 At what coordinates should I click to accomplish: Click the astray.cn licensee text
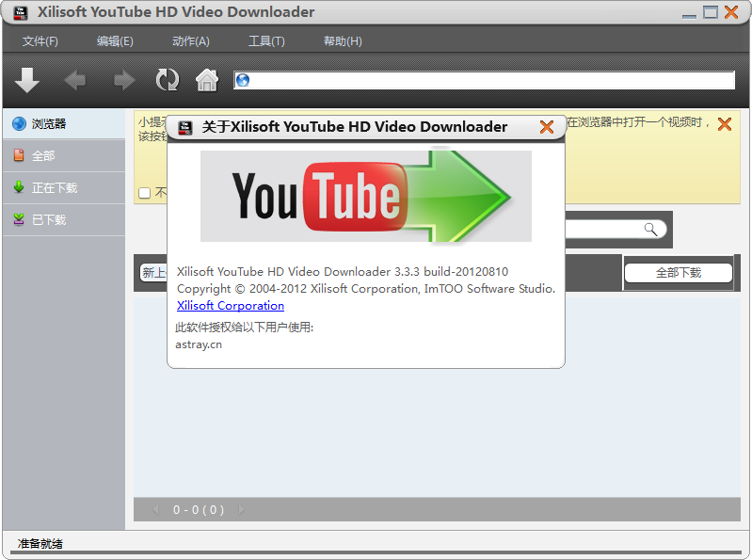coord(199,344)
